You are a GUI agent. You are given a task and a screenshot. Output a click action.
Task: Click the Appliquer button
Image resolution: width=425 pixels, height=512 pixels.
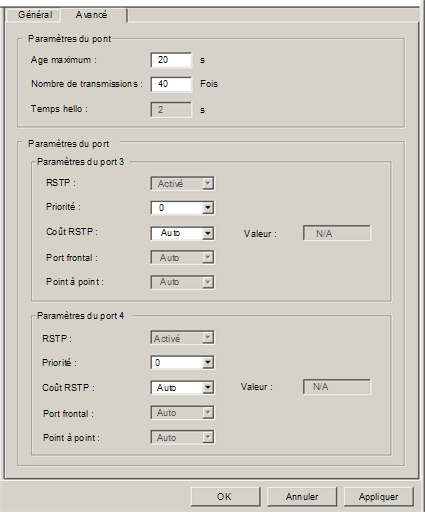tap(379, 497)
